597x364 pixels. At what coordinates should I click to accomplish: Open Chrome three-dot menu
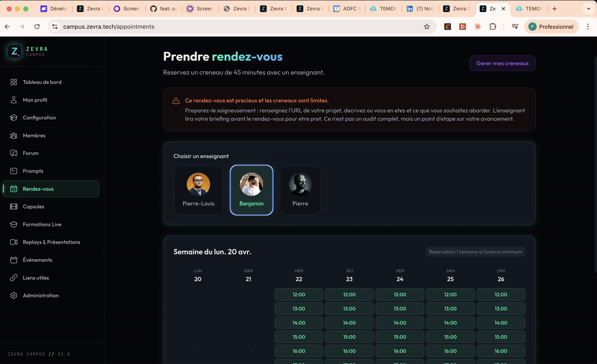(588, 27)
